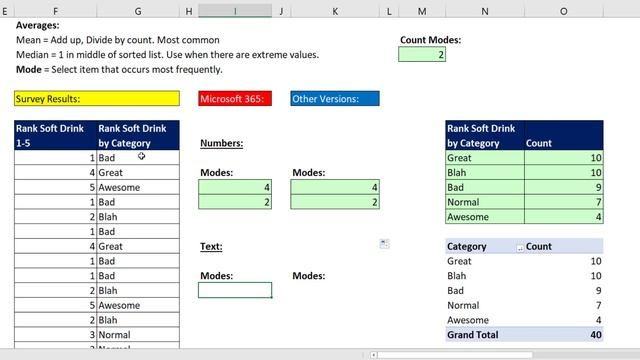Click count 9 in green table

tap(564, 187)
